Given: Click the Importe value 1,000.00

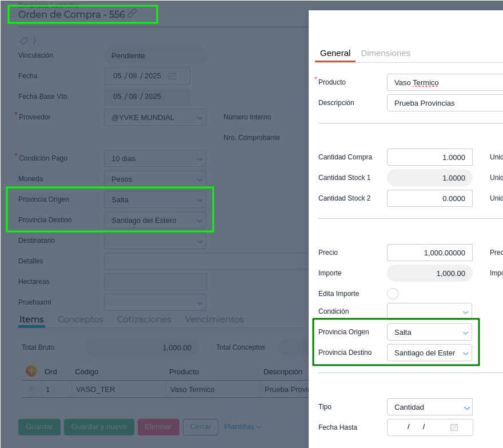Looking at the screenshot, I should pos(429,273).
